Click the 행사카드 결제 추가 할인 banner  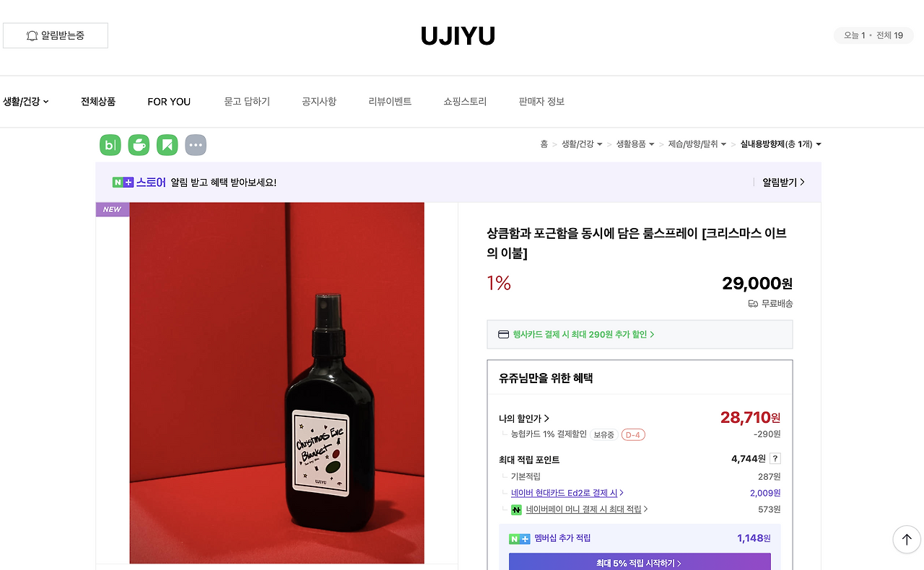[x=640, y=335]
